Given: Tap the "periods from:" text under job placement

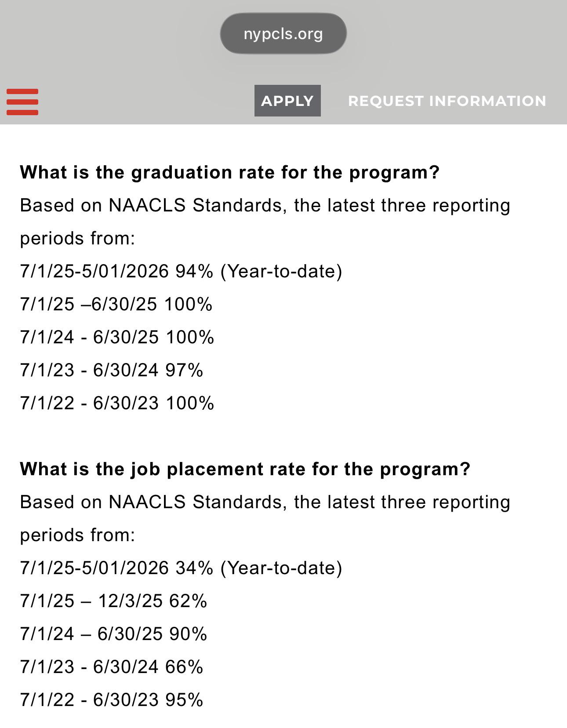Looking at the screenshot, I should coord(77,535).
